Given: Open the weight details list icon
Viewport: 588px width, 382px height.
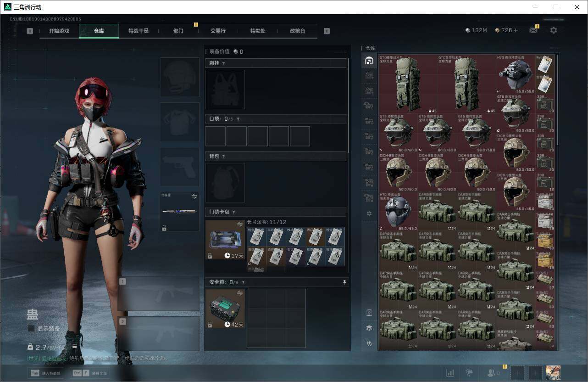Looking at the screenshot, I should pyautogui.click(x=74, y=346).
